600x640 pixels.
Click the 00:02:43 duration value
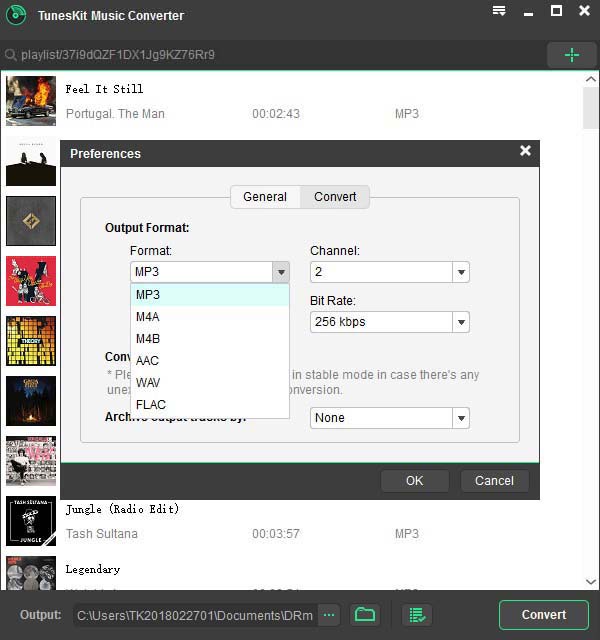click(x=276, y=113)
